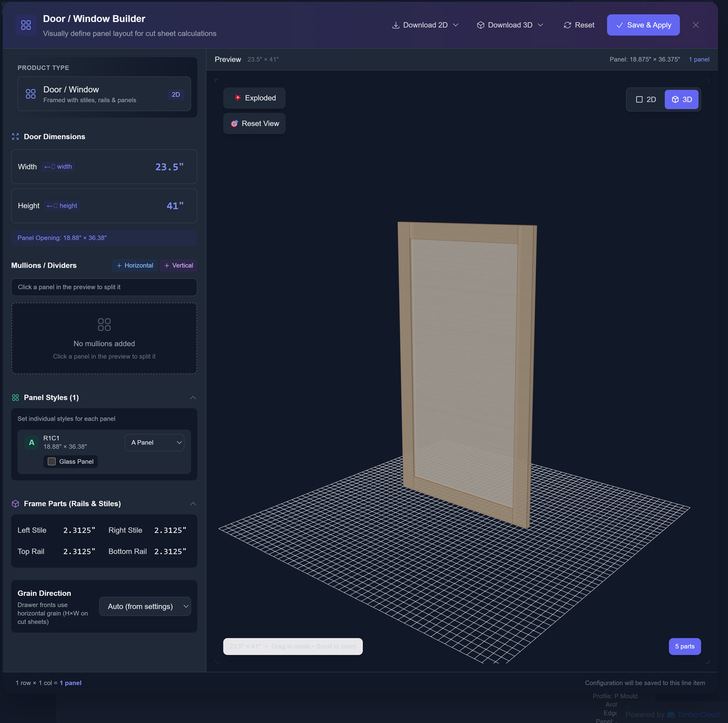Click the Reset View target icon

[234, 123]
